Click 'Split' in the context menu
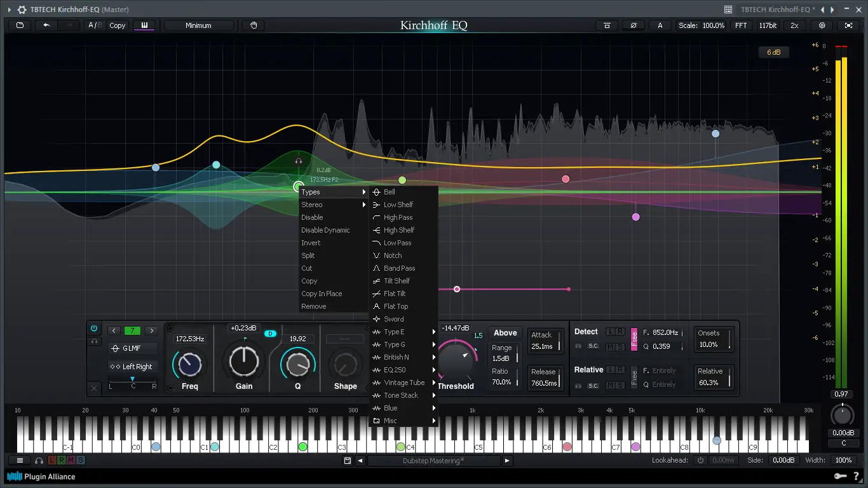 (334, 255)
